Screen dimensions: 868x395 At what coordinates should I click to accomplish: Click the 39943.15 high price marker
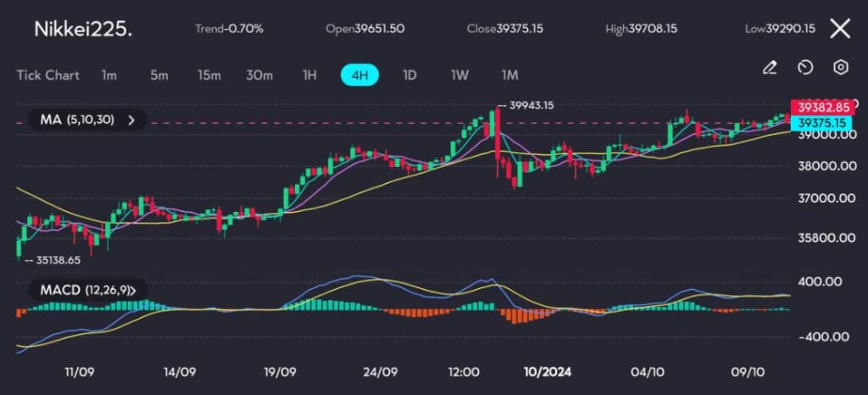(529, 106)
